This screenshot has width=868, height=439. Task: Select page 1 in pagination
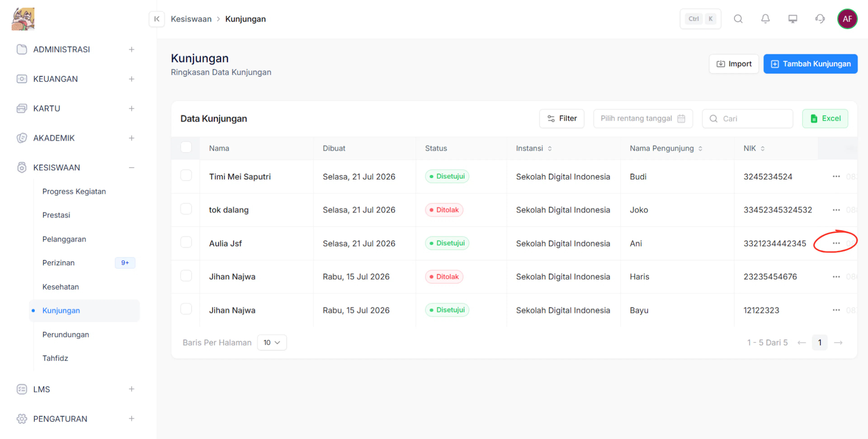click(819, 343)
